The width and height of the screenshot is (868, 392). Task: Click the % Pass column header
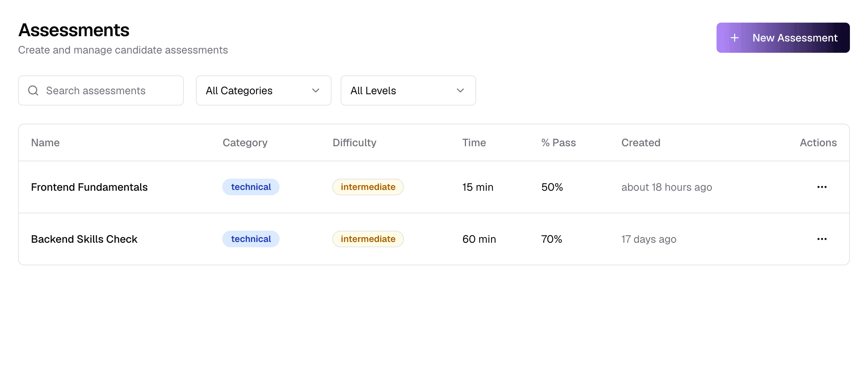(x=558, y=142)
